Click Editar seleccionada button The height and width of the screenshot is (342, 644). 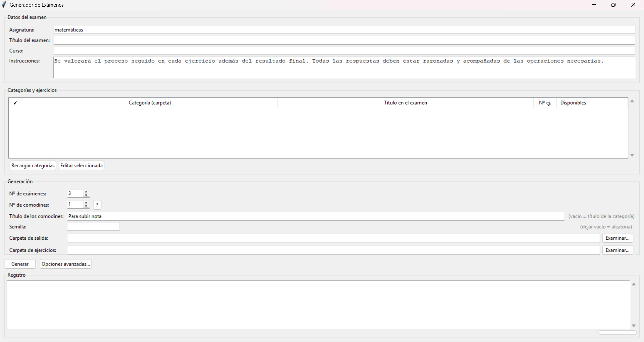pyautogui.click(x=82, y=166)
